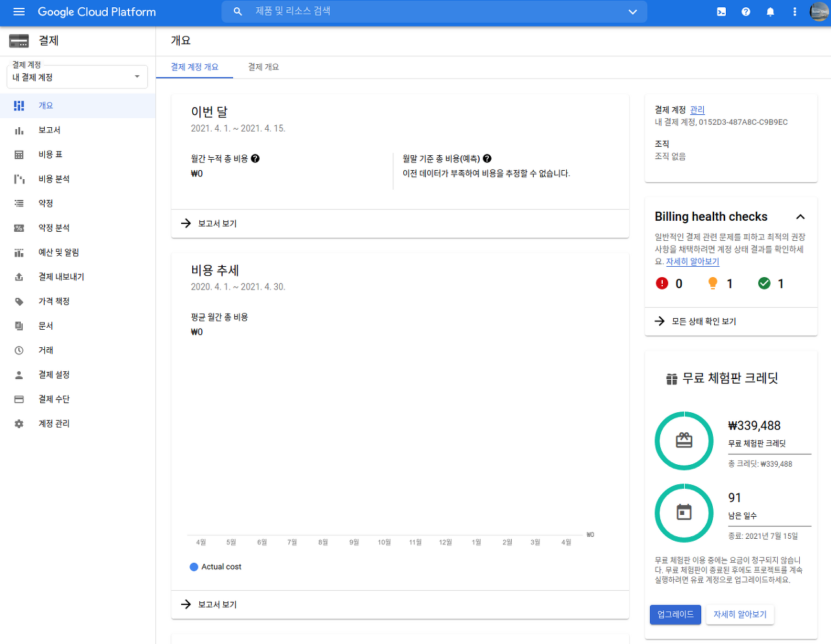The width and height of the screenshot is (831, 644).
Task: Select 보고서 in the sidebar
Action: [x=78, y=130]
